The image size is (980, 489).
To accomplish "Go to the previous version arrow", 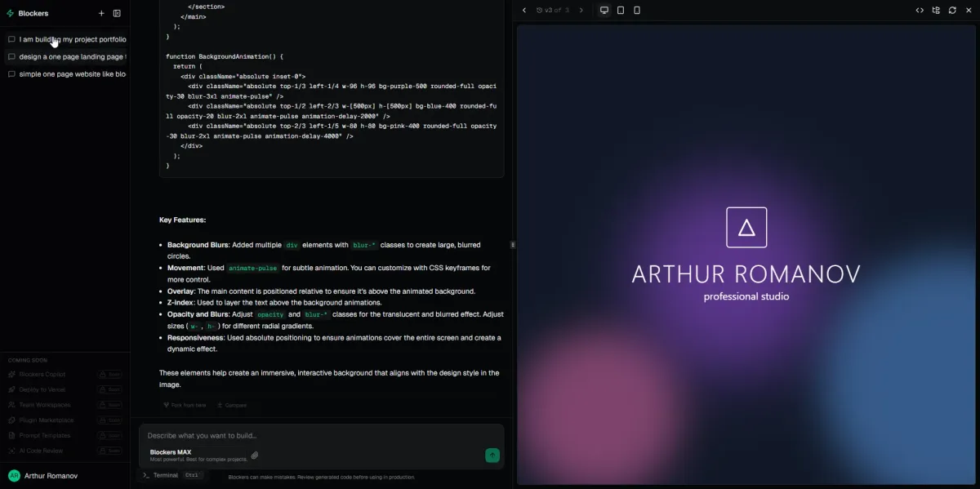I will pyautogui.click(x=524, y=11).
